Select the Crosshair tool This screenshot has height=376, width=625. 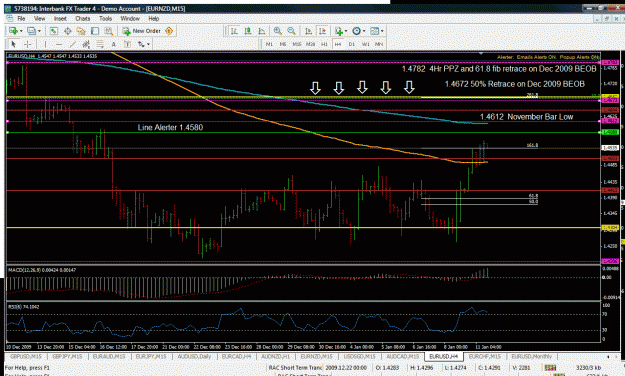28,44
